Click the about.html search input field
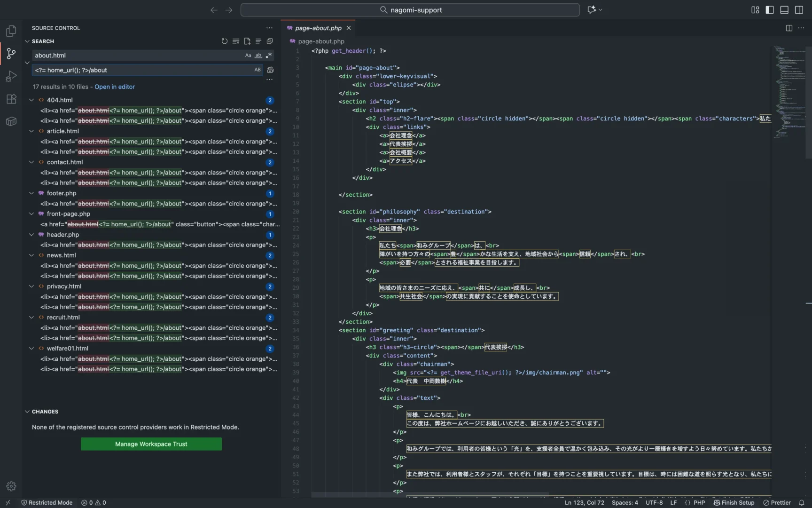The height and width of the screenshot is (508, 812). click(136, 56)
